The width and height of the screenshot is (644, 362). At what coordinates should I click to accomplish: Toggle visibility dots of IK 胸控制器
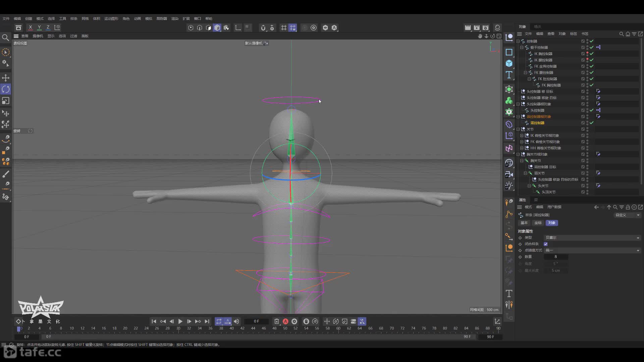pos(587,54)
